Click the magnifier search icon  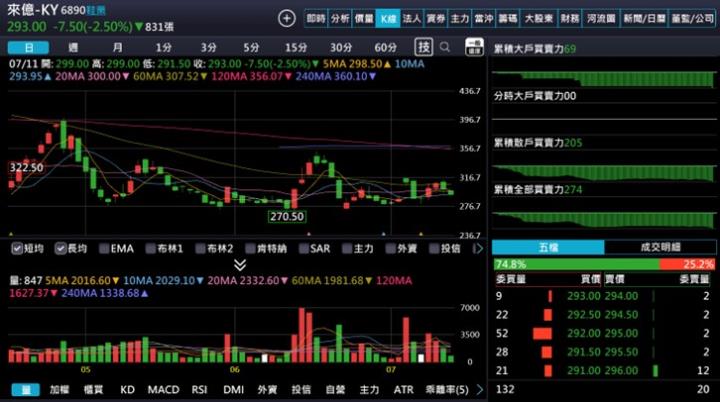444,47
